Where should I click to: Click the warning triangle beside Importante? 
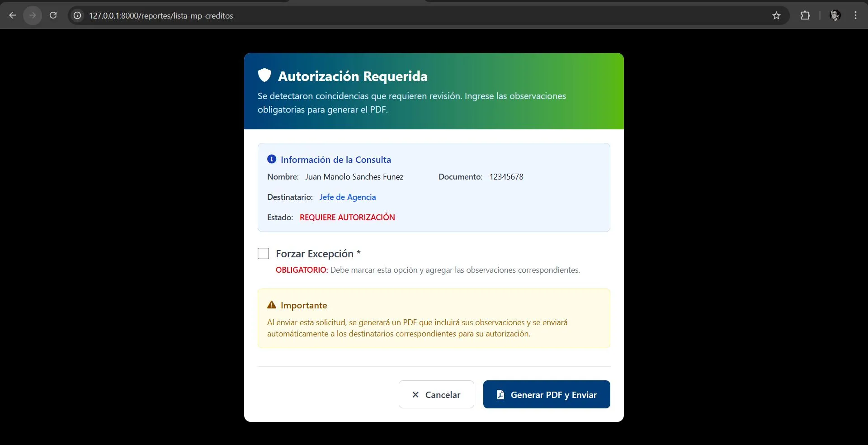coord(272,305)
